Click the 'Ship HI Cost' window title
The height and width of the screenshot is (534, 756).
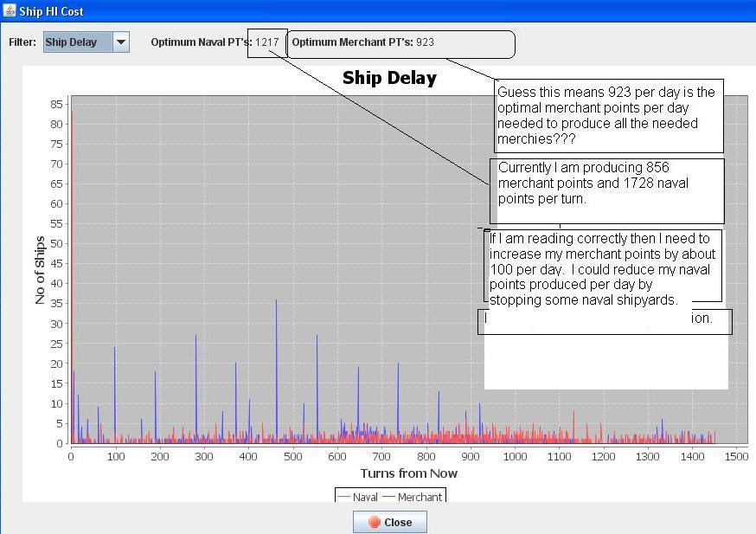51,11
